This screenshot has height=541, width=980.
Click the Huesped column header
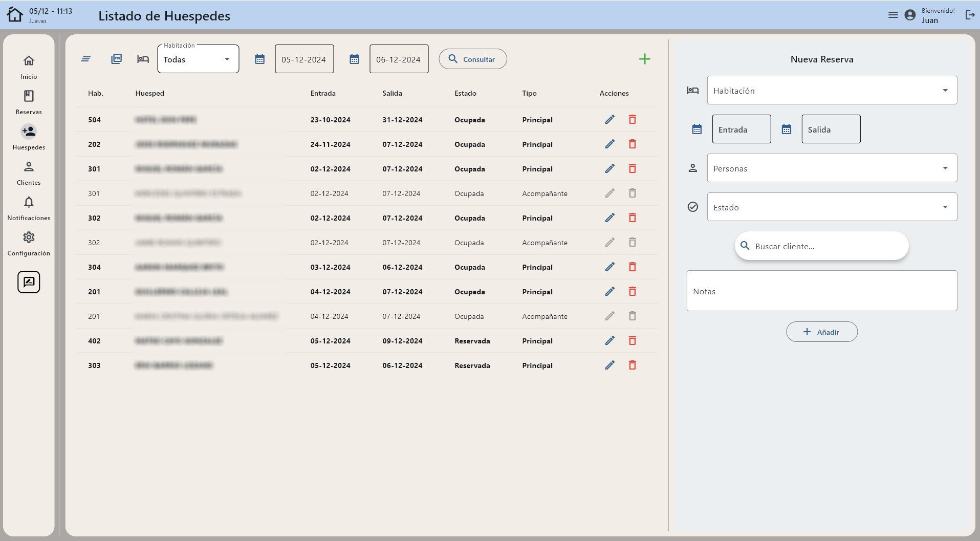click(x=150, y=93)
